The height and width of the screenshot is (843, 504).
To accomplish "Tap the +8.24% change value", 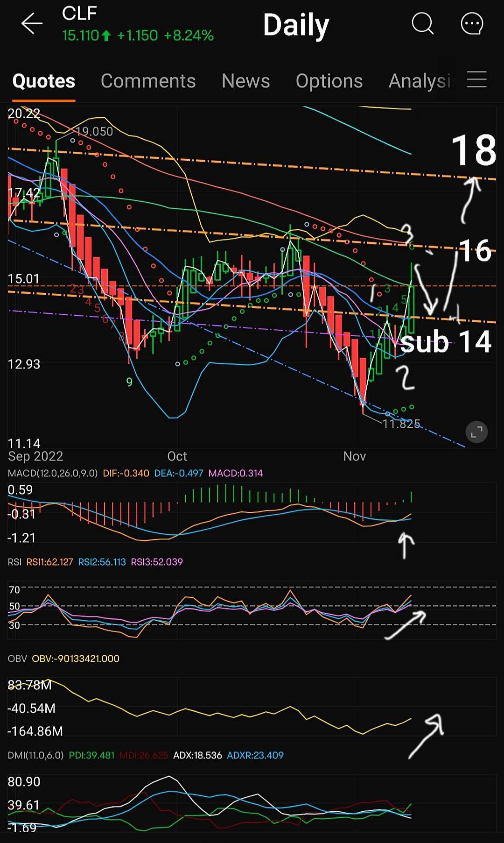I will tap(189, 35).
